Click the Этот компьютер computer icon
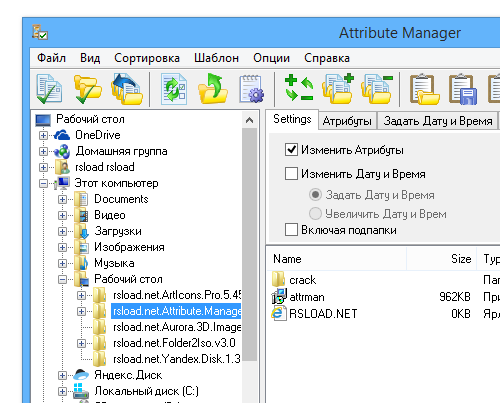 tap(62, 183)
